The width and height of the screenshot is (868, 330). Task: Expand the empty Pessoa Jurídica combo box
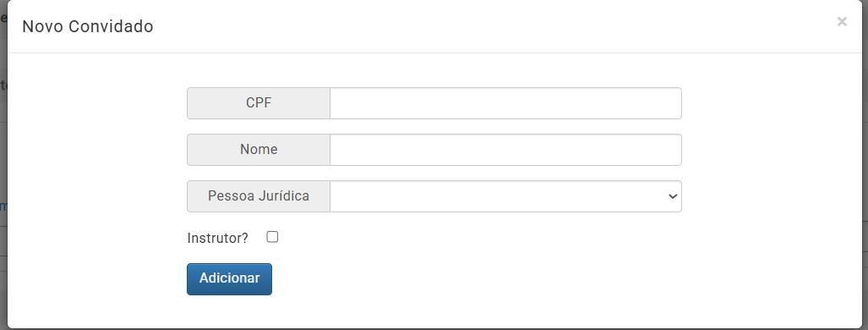[x=505, y=196]
